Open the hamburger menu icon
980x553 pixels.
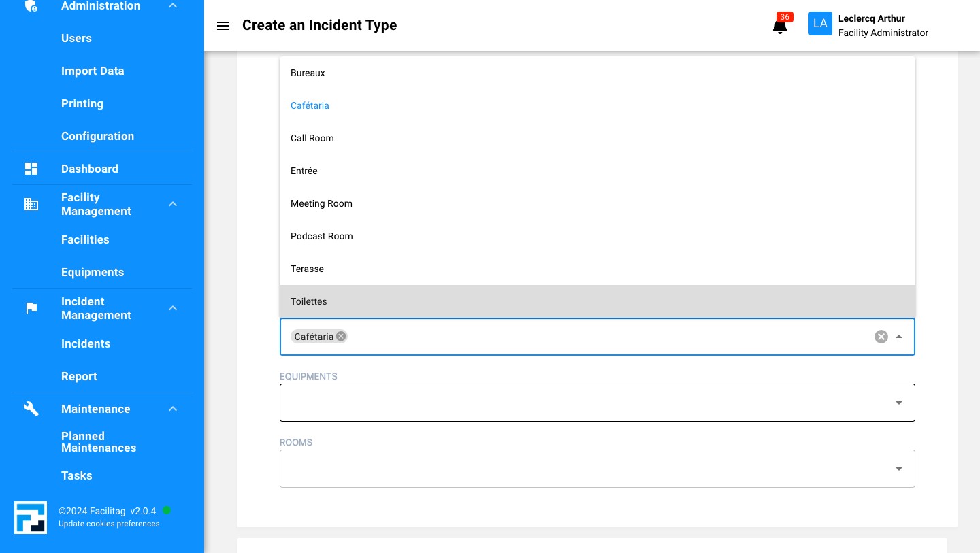pyautogui.click(x=223, y=26)
